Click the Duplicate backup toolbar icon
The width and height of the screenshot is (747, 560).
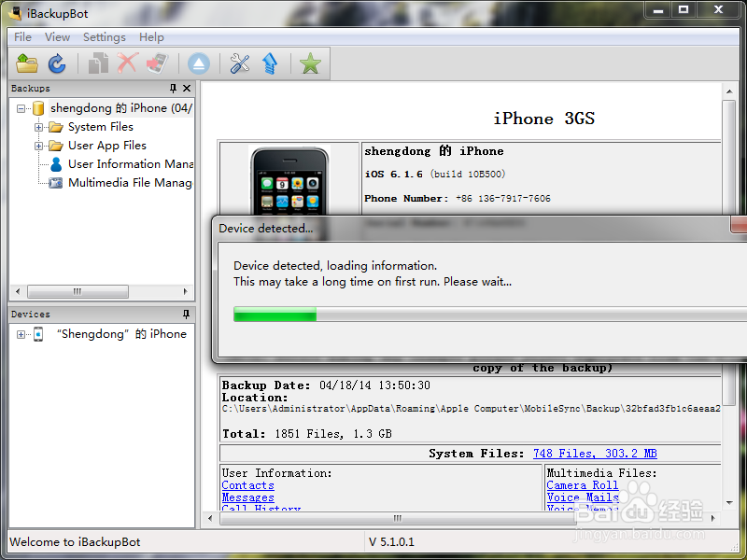(x=98, y=63)
